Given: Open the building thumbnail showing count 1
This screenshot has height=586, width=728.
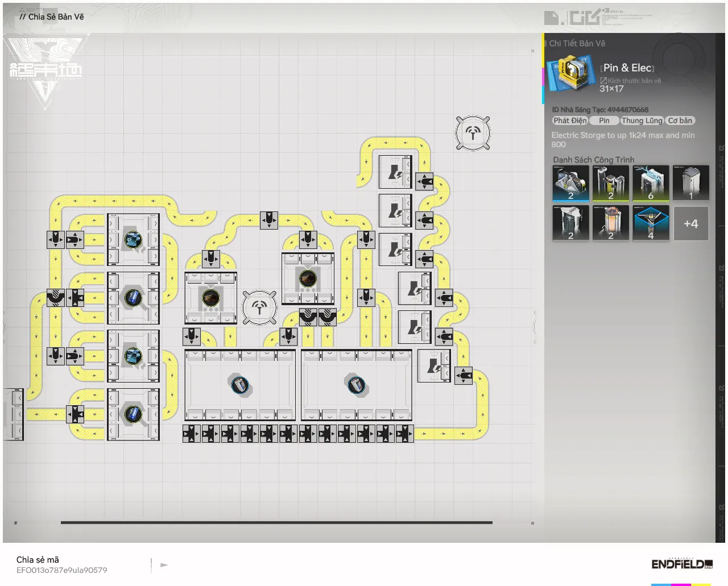Looking at the screenshot, I should [691, 183].
